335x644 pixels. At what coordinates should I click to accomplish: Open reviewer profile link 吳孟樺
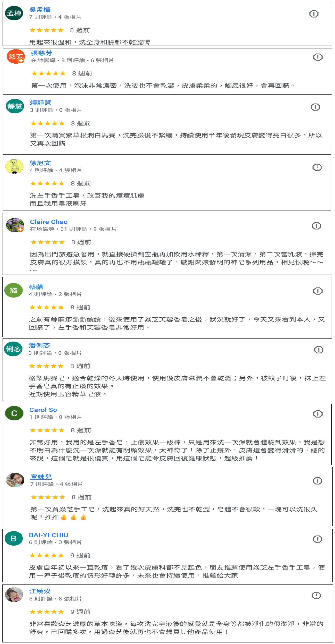click(x=40, y=10)
